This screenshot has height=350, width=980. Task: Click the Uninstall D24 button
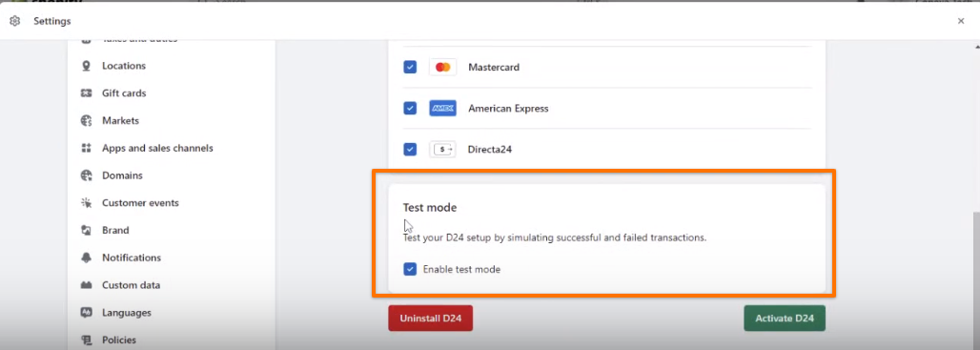pos(431,319)
